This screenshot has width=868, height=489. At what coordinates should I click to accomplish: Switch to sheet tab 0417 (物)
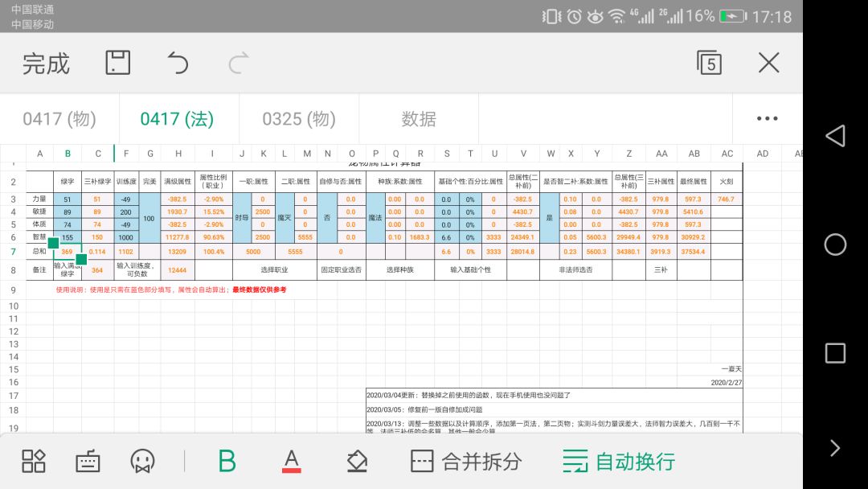coord(59,118)
